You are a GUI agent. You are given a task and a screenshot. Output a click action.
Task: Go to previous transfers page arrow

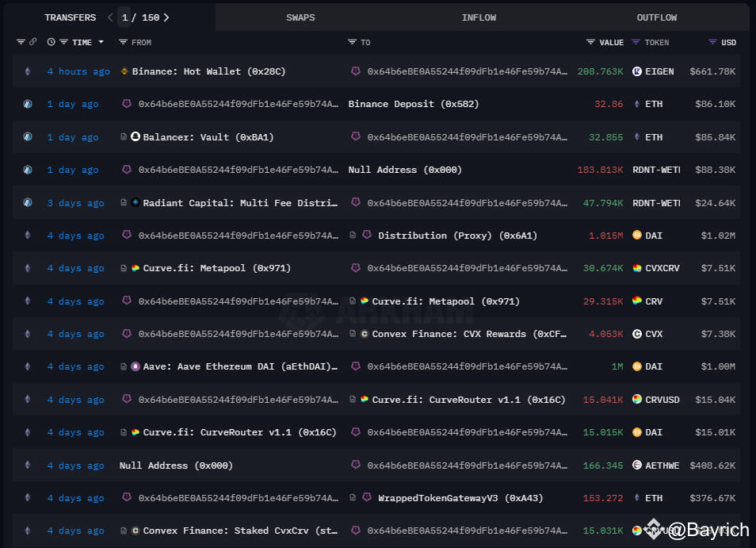(110, 17)
